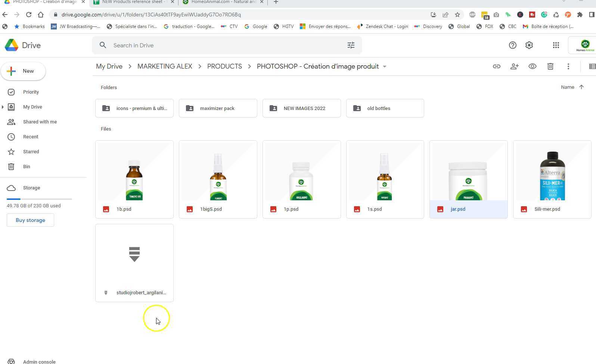Go to MARKETING ALEX breadcrumb
Screen dimensions: 596x364
165,66
